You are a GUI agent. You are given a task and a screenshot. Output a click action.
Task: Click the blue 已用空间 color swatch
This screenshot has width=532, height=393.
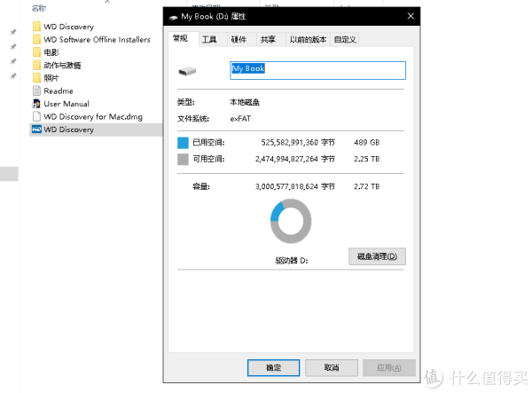(x=183, y=142)
